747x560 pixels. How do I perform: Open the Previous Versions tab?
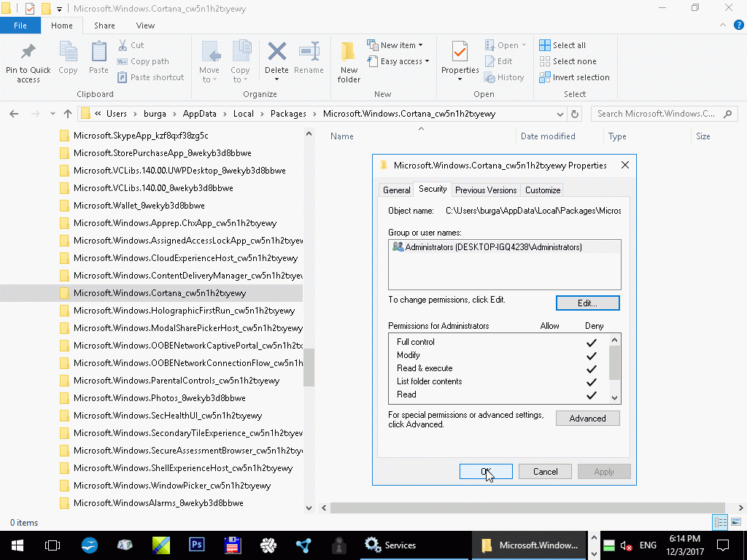point(486,190)
